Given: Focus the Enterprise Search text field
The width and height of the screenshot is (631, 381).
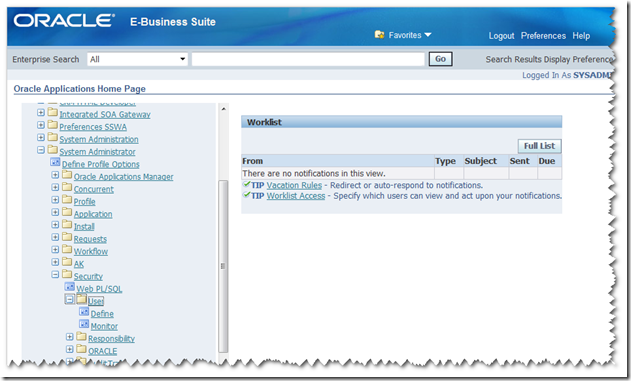Looking at the screenshot, I should (x=308, y=59).
